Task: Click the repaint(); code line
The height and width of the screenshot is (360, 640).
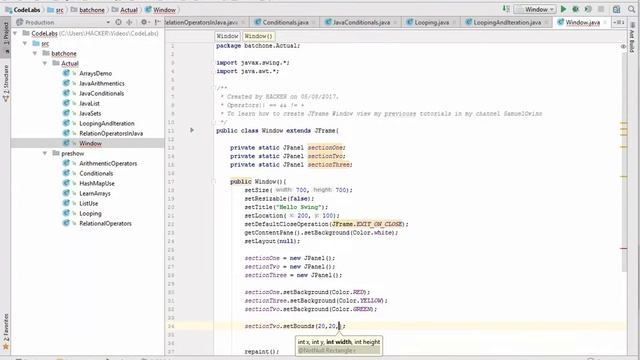Action: click(x=262, y=351)
